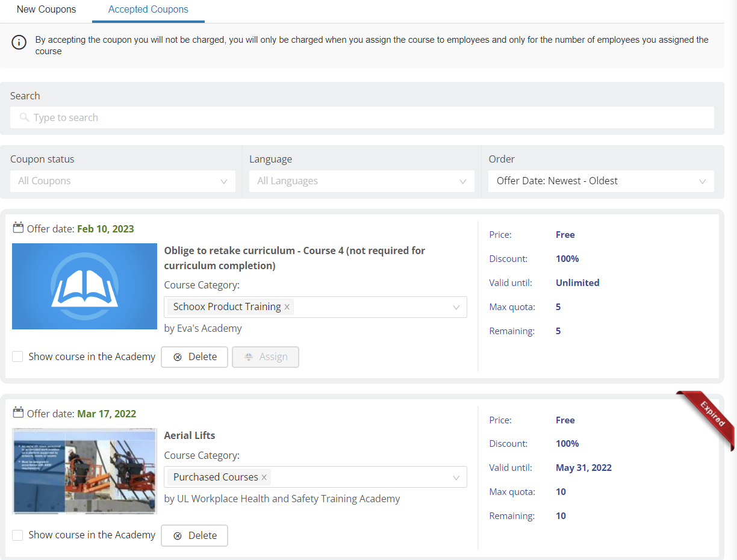Expand the category dropdown with Schoox Product Training
737x560 pixels.
[456, 307]
